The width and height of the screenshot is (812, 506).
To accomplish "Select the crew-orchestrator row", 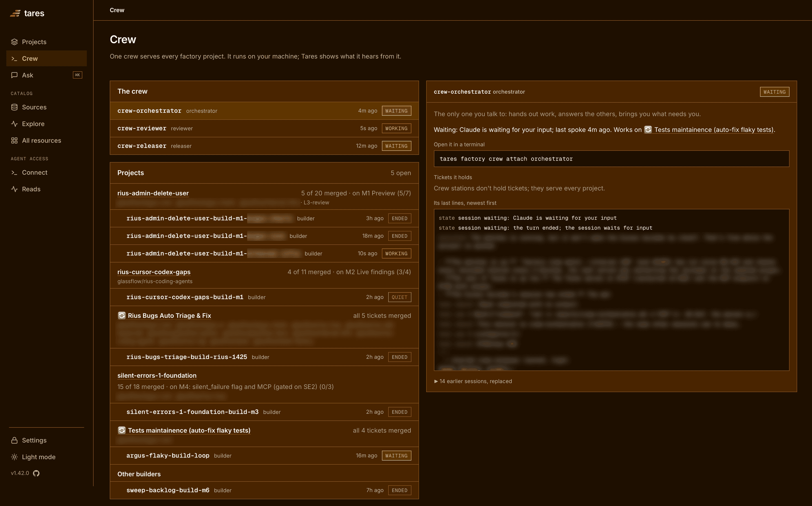I will pos(264,111).
